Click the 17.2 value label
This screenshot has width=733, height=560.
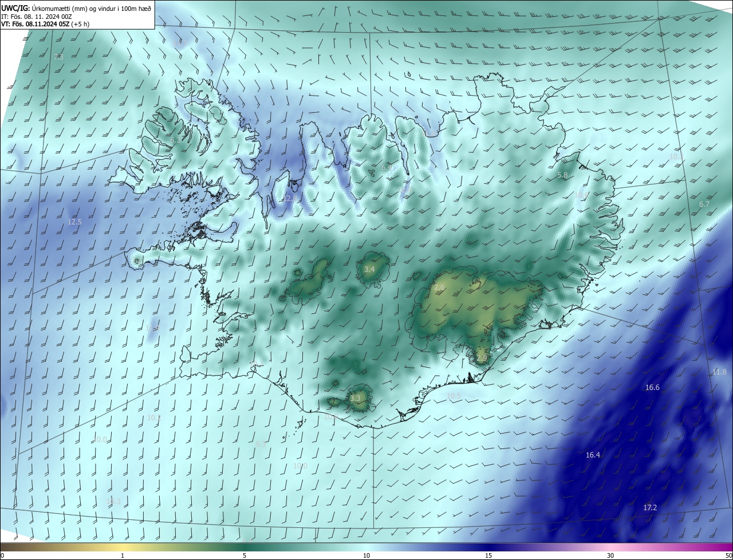(650, 508)
